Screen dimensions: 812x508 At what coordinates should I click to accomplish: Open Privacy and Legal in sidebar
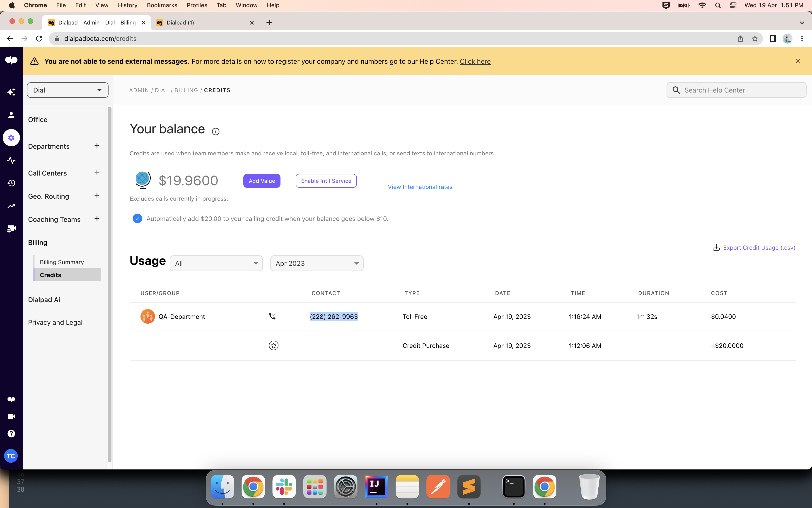click(55, 322)
